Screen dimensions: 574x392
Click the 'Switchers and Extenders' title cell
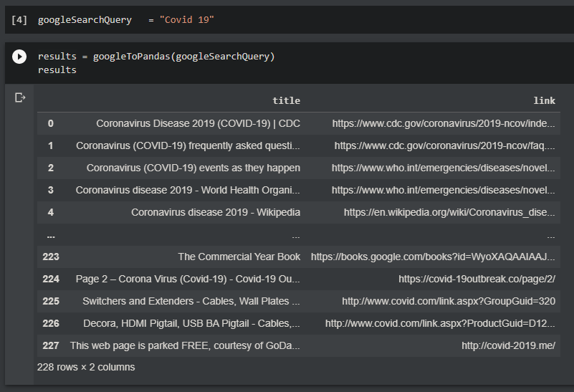point(191,301)
